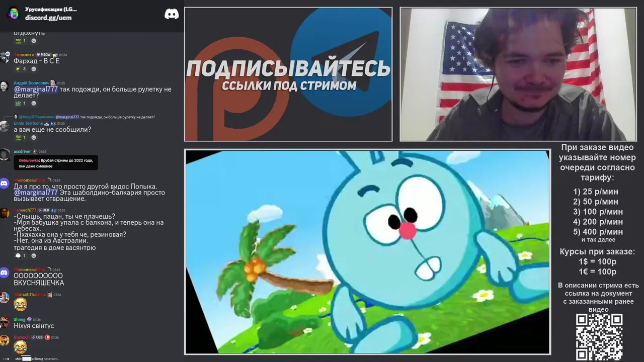Open the discord.gg/uem invite link
The width and height of the screenshot is (644, 362).
(48, 18)
